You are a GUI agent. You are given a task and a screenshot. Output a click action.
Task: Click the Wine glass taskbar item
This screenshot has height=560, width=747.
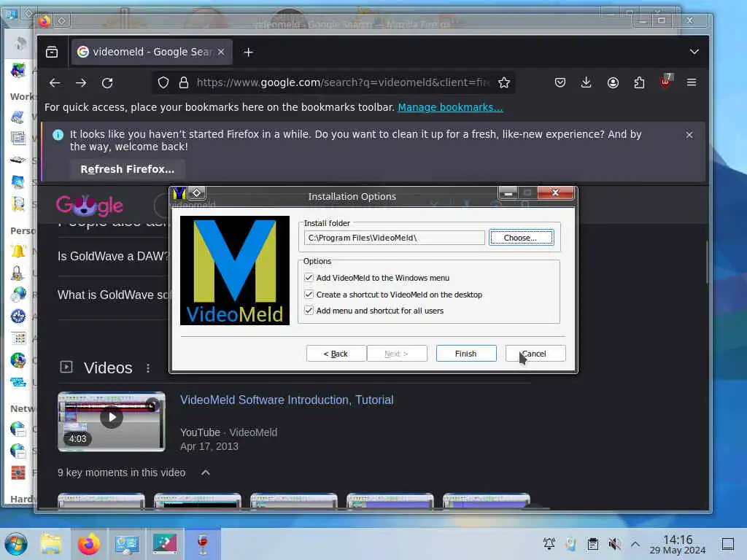point(203,544)
